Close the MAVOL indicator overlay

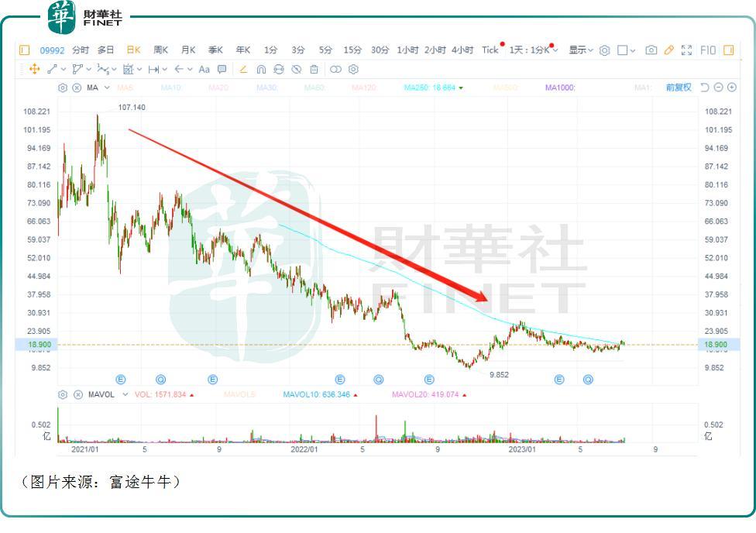(77, 395)
